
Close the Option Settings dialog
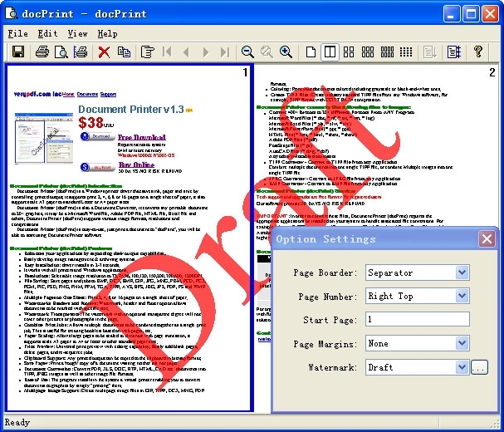tap(487, 239)
